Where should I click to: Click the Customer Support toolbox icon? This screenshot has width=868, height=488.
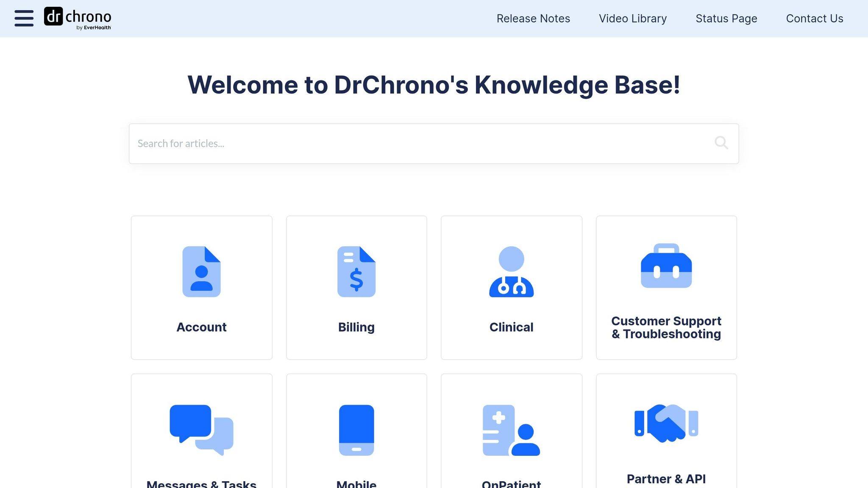[x=666, y=266]
